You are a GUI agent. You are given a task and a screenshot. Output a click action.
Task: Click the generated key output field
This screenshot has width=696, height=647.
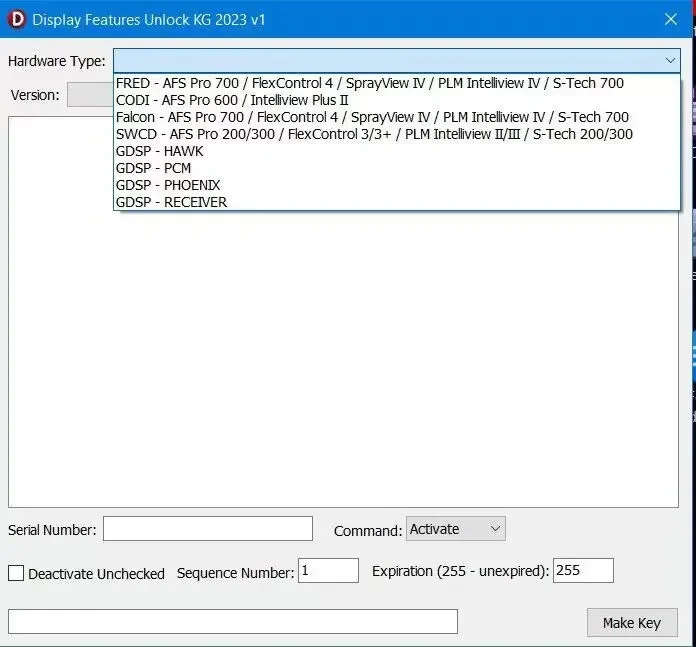233,621
